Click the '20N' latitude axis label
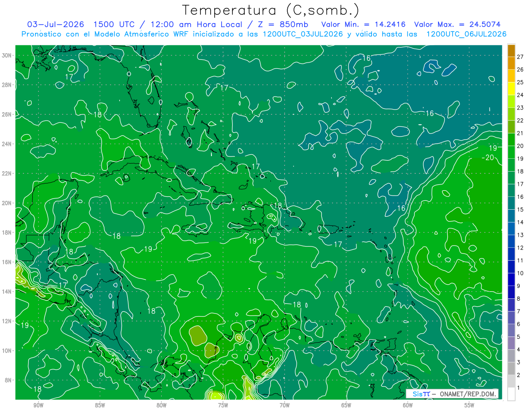 (x=7, y=203)
